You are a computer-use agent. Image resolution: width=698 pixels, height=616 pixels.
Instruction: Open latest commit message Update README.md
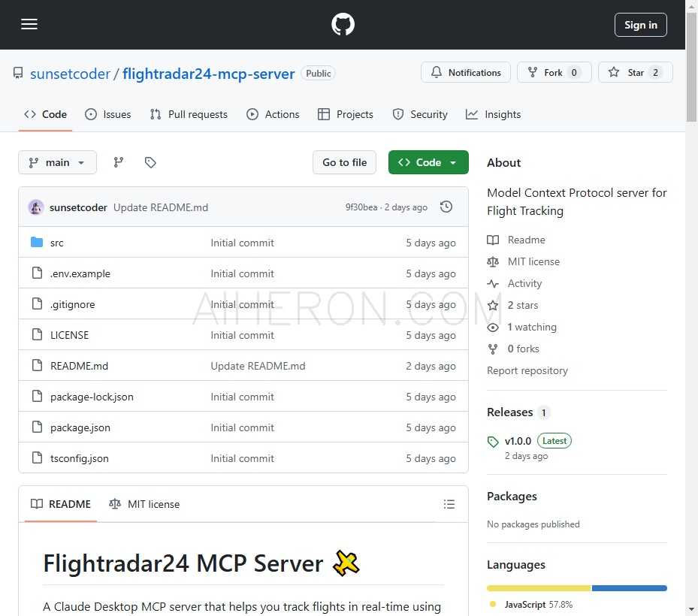coord(161,207)
